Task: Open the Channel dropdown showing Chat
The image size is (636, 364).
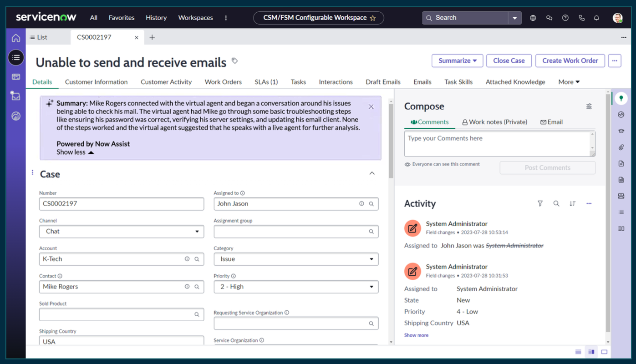Action: tap(122, 231)
